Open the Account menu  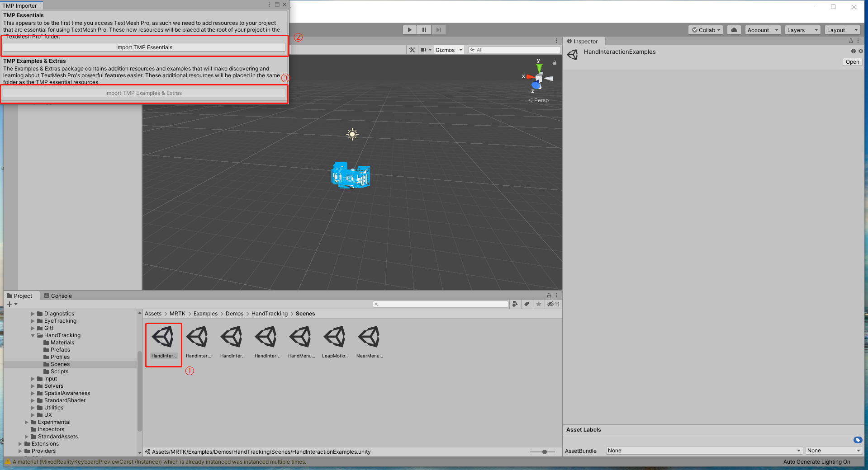(x=763, y=29)
